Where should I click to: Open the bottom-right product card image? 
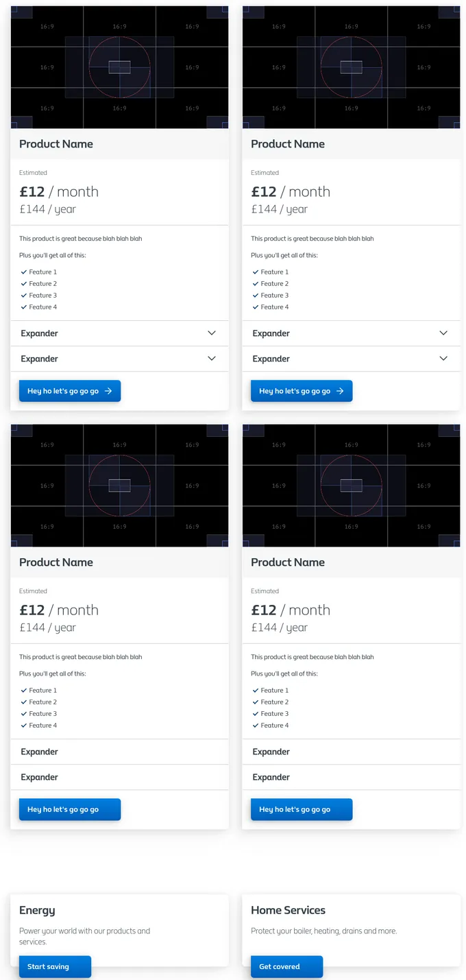351,486
